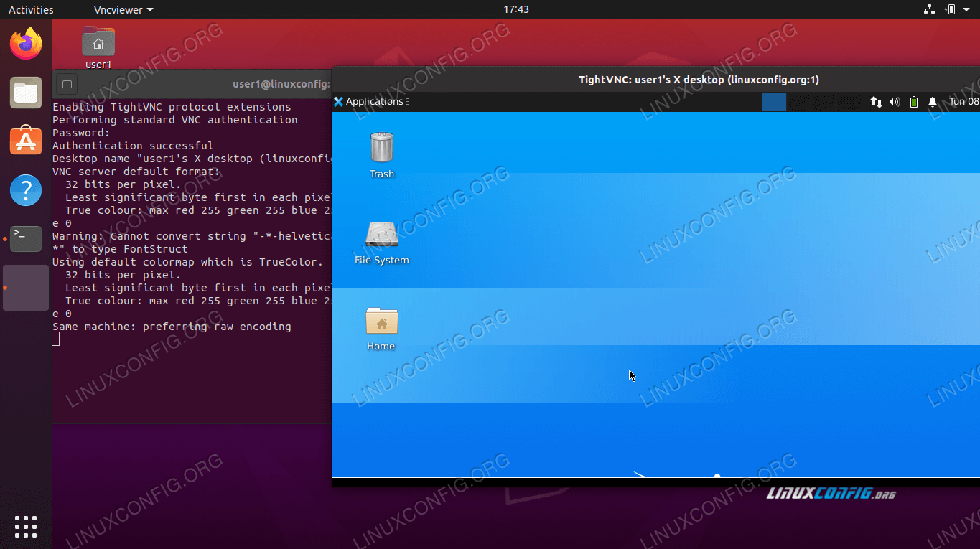Viewport: 980px width, 549px height.
Task: Switch to the active Xfce workspace
Action: point(774,102)
